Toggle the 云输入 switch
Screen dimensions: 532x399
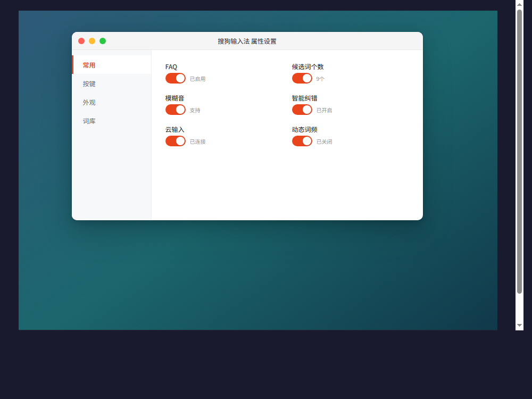pyautogui.click(x=176, y=141)
